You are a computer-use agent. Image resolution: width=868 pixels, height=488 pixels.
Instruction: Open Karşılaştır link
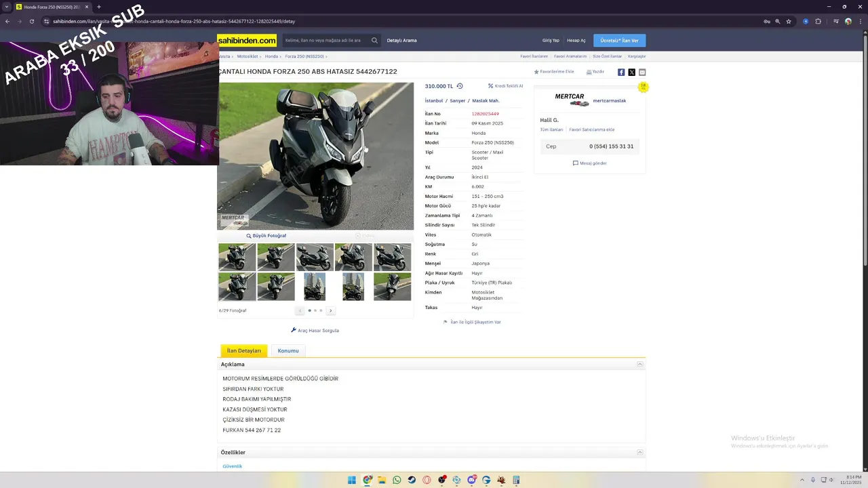pyautogui.click(x=637, y=56)
